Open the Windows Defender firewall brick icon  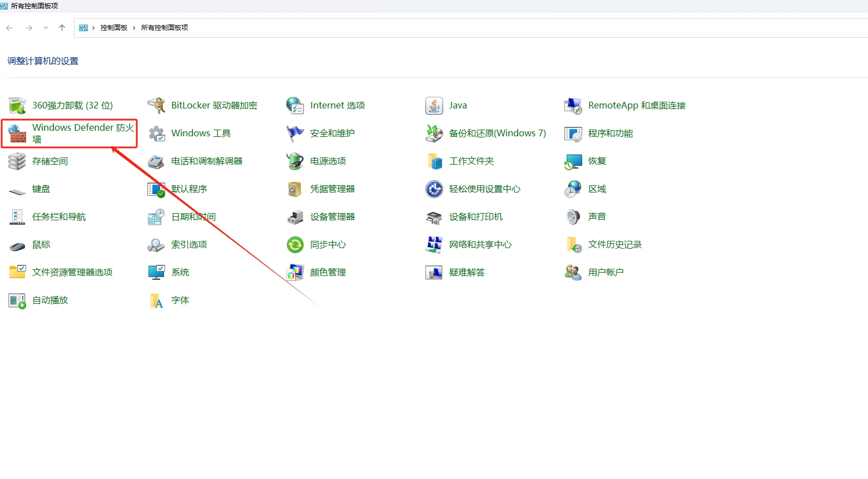[17, 134]
